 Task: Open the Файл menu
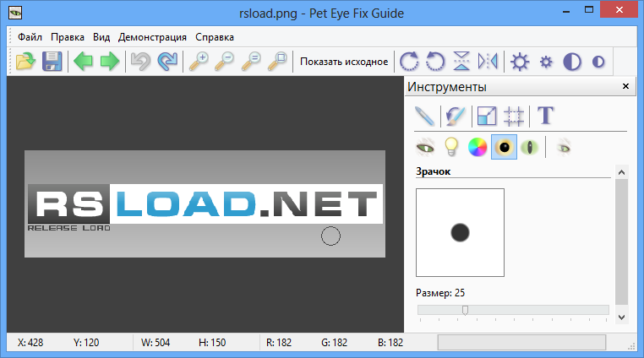30,37
